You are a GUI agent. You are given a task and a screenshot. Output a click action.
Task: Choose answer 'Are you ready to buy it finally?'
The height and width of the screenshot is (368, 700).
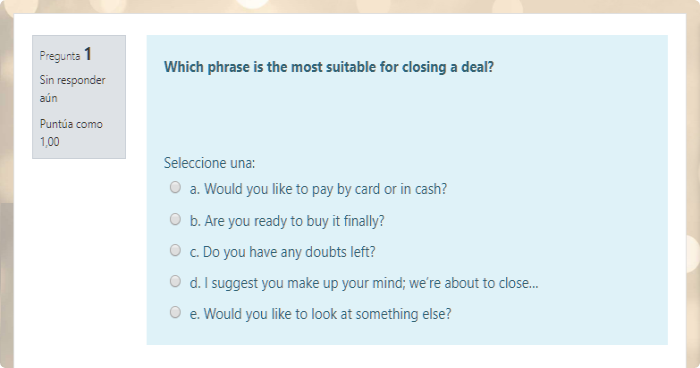(287, 221)
